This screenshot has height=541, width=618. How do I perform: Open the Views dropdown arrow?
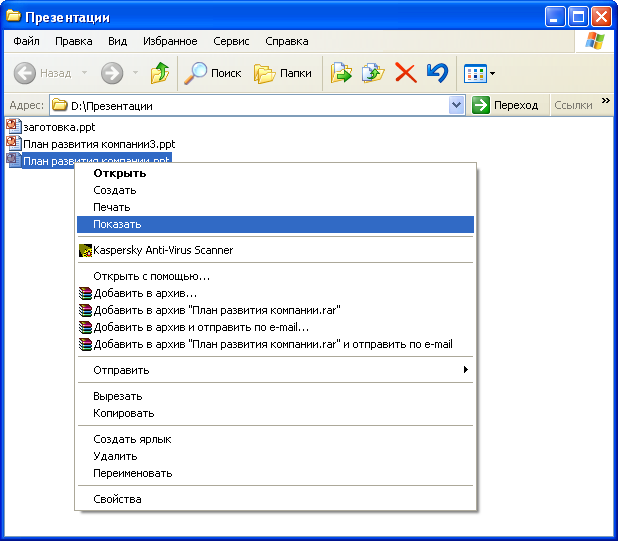pos(492,73)
